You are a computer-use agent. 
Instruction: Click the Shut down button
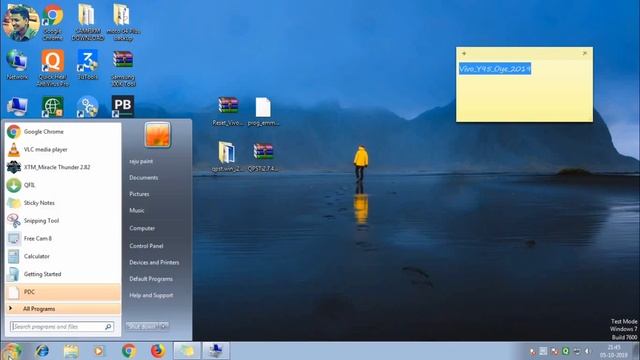point(142,326)
